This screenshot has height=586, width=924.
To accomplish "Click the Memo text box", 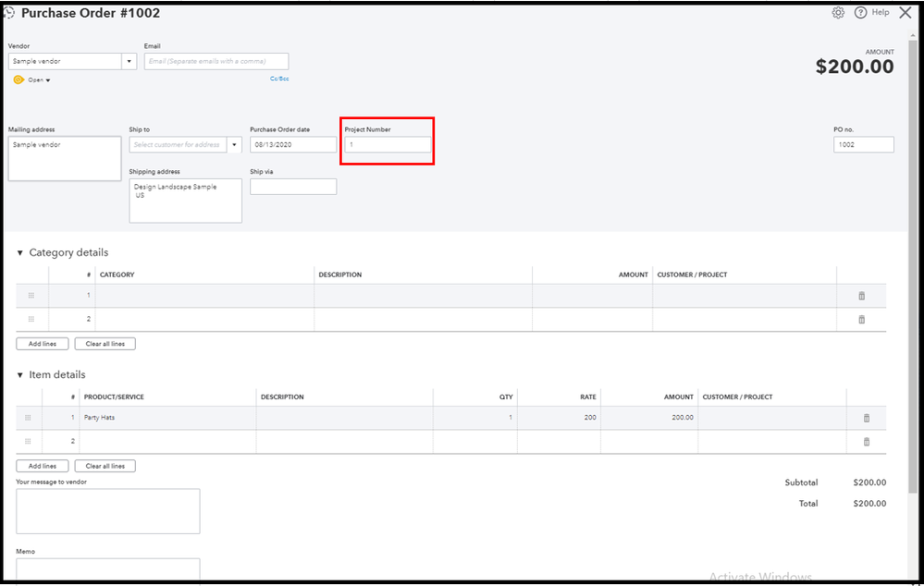I will tap(108, 568).
